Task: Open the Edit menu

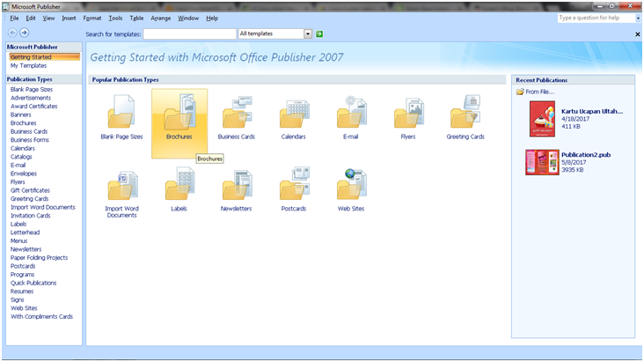Action: coord(31,18)
